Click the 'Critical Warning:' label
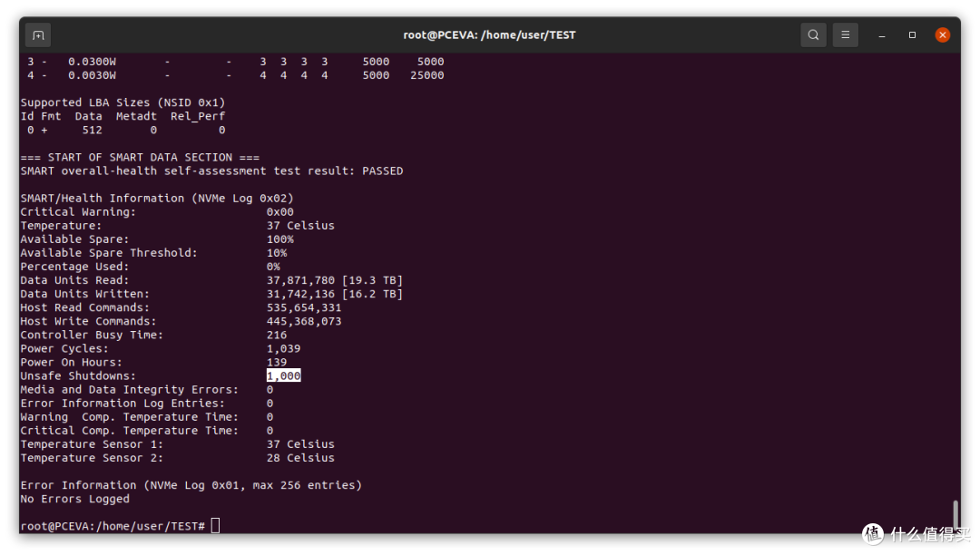Screen dimensions: 980x555 [x=78, y=212]
